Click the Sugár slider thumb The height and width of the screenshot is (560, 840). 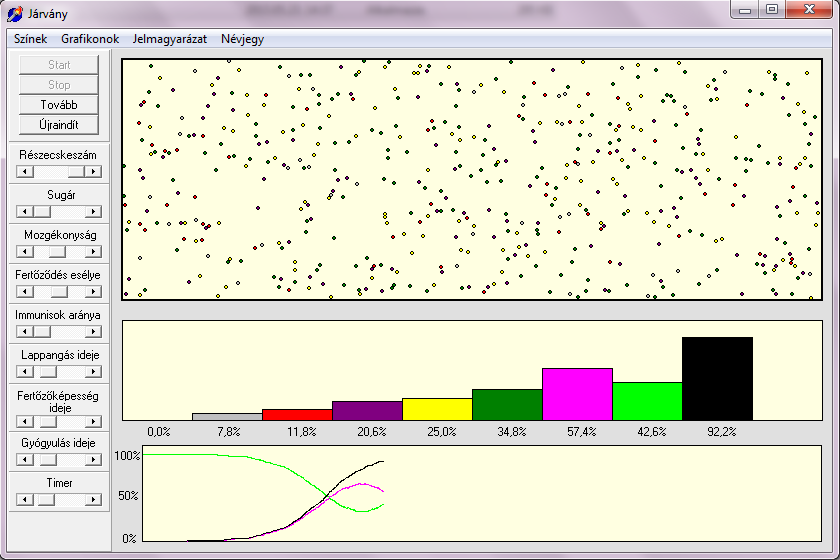click(x=42, y=212)
